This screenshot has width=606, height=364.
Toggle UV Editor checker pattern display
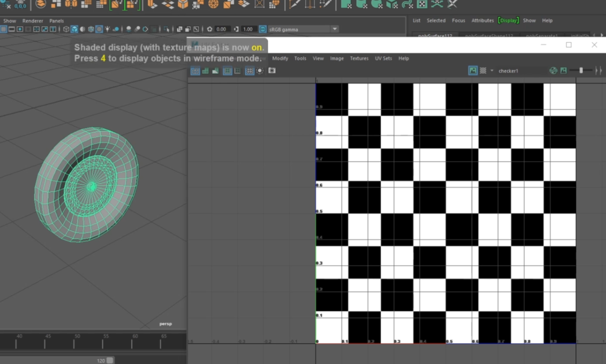click(483, 71)
